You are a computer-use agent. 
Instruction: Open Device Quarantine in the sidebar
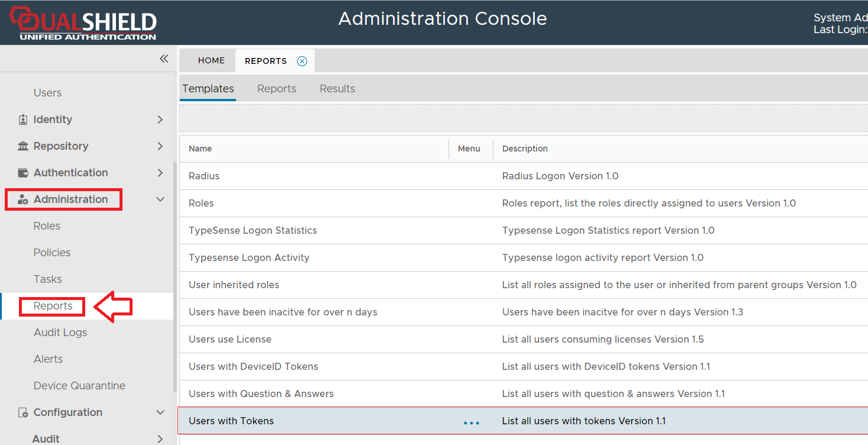tap(79, 386)
